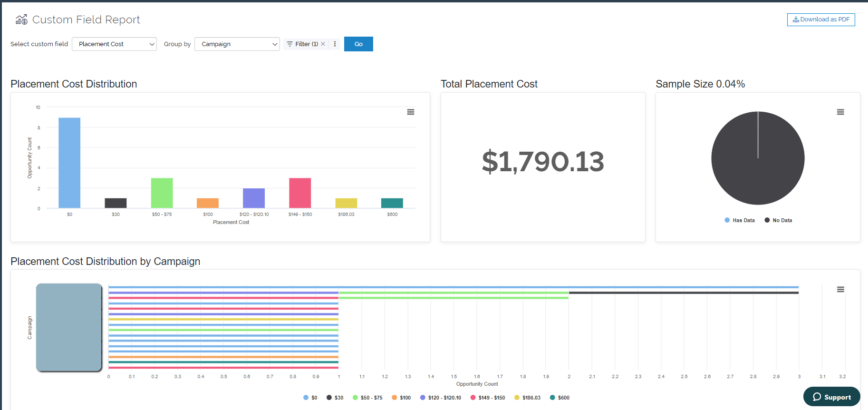The height and width of the screenshot is (410, 868).
Task: Toggle $120 - $120.10 series in campaign legend
Action: click(441, 398)
